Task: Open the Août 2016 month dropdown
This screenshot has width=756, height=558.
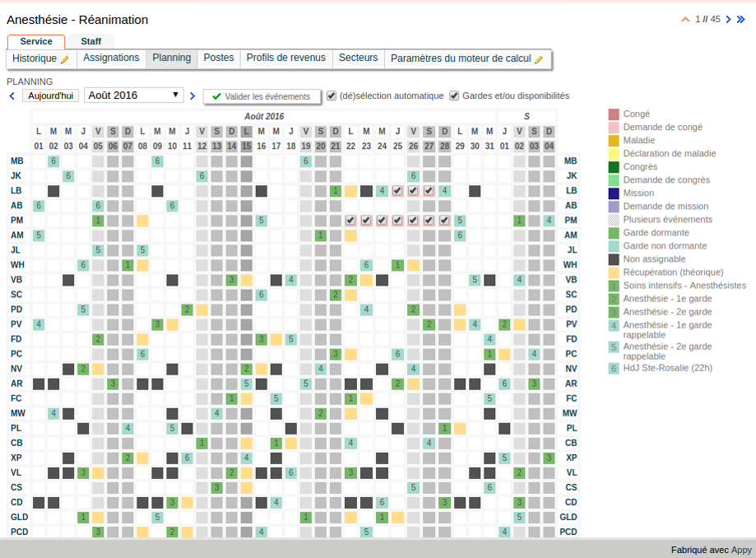Action: [x=134, y=95]
